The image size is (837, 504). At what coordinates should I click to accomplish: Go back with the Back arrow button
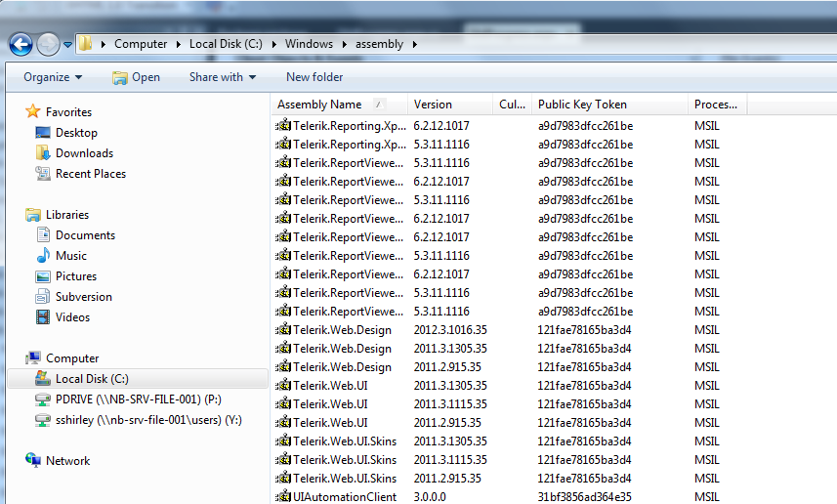21,44
